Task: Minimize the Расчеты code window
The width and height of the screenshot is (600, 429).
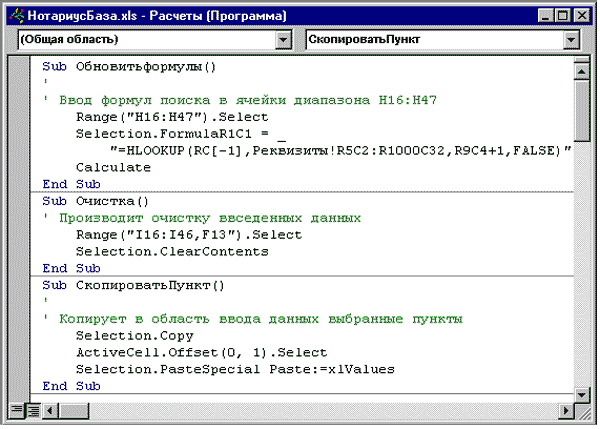Action: (545, 16)
